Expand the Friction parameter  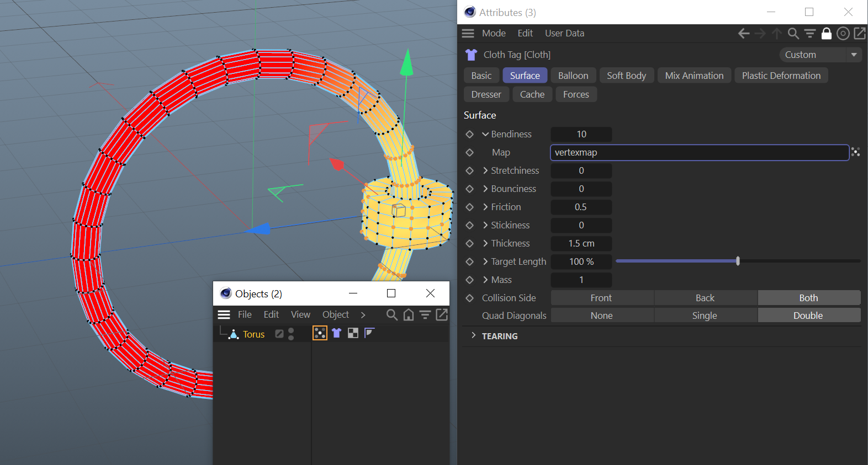pos(485,207)
